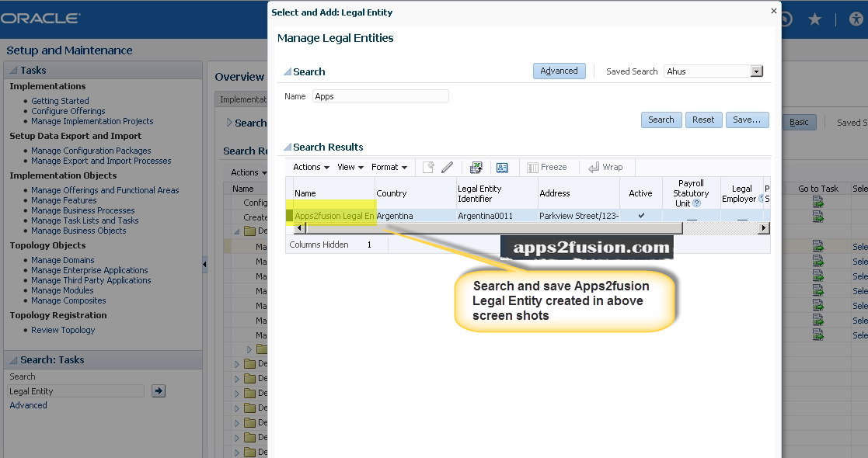Open the Manage Features link
The width and height of the screenshot is (868, 458).
click(x=64, y=200)
